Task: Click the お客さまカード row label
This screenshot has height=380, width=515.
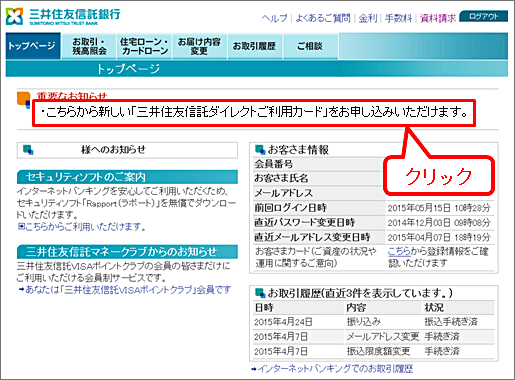Action: click(x=316, y=257)
